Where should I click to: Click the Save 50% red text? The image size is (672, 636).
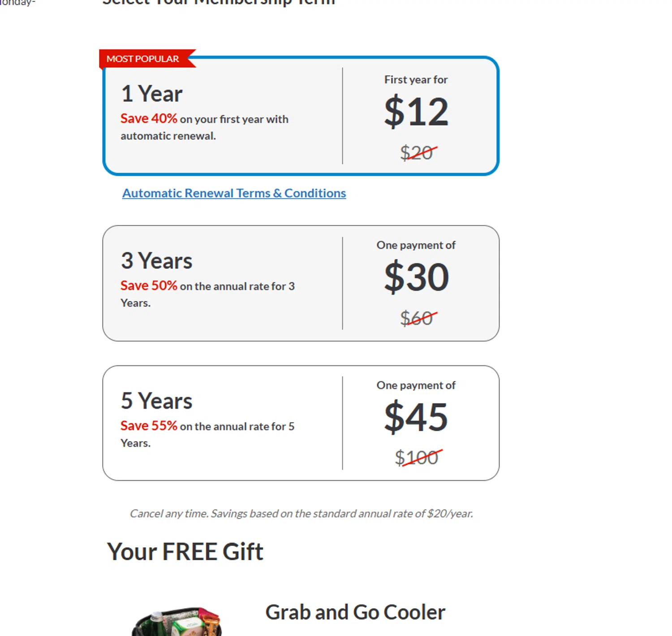(x=149, y=286)
